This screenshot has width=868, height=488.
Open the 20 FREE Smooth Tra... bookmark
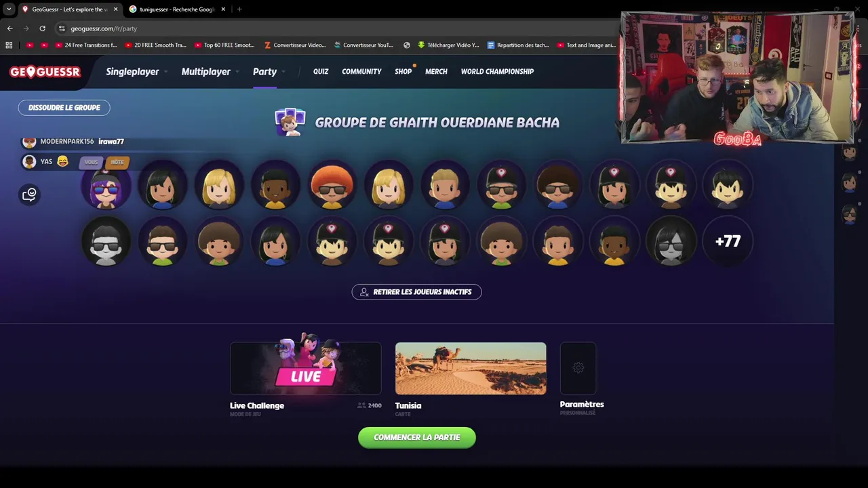point(155,45)
